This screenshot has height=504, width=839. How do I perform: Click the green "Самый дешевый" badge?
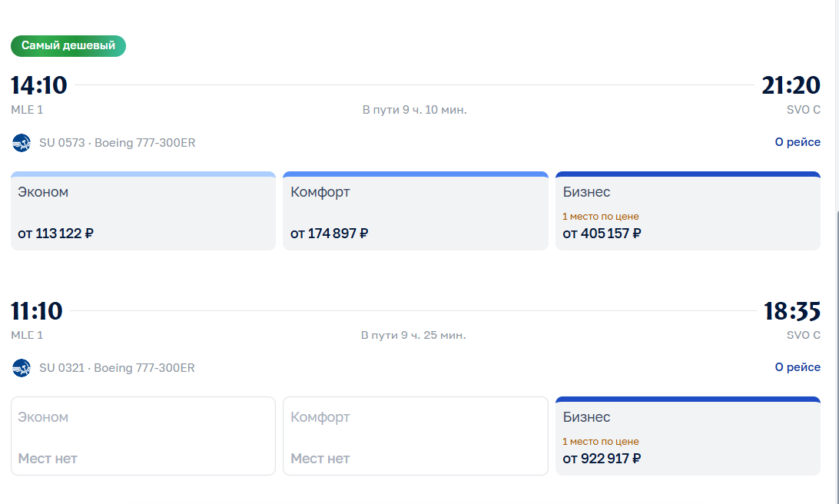coord(68,46)
